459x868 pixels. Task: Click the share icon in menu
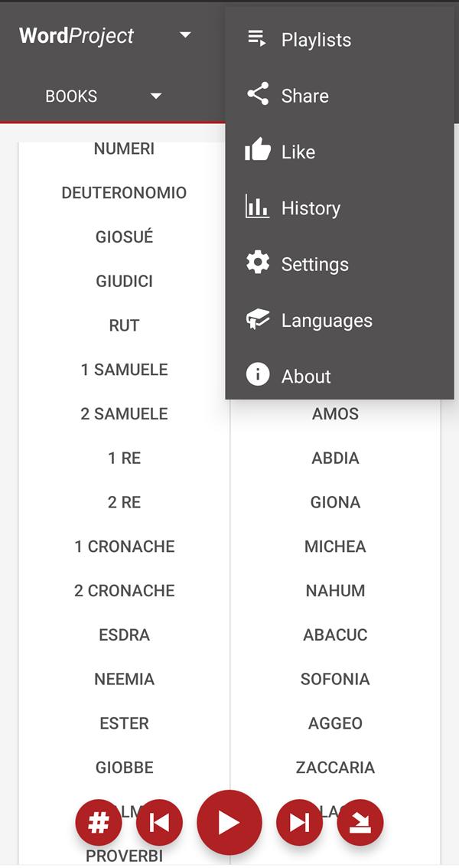click(257, 95)
